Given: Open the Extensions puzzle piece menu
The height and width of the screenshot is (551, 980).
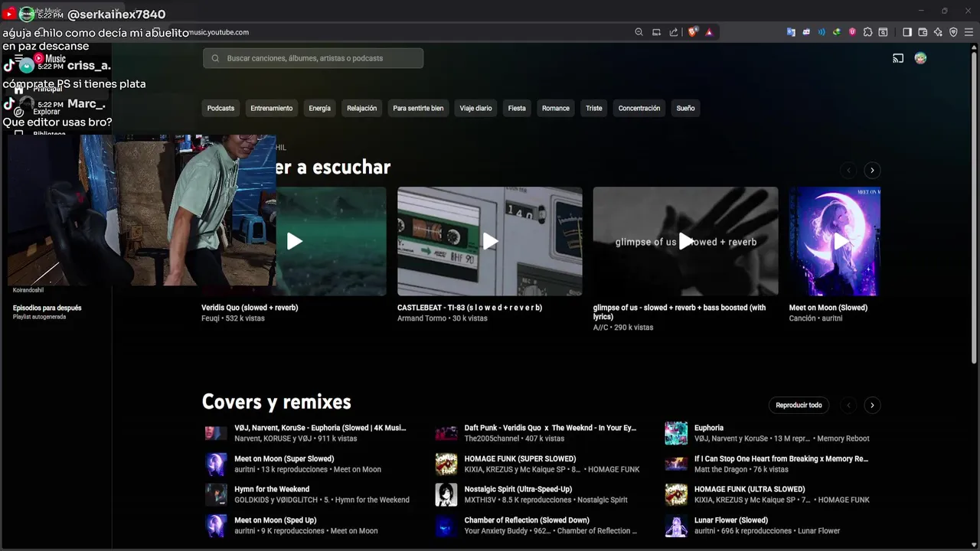Looking at the screenshot, I should 867,32.
